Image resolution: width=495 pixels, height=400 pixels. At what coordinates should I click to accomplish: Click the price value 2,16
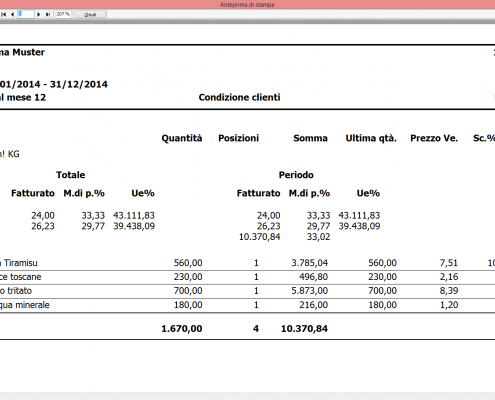(449, 277)
